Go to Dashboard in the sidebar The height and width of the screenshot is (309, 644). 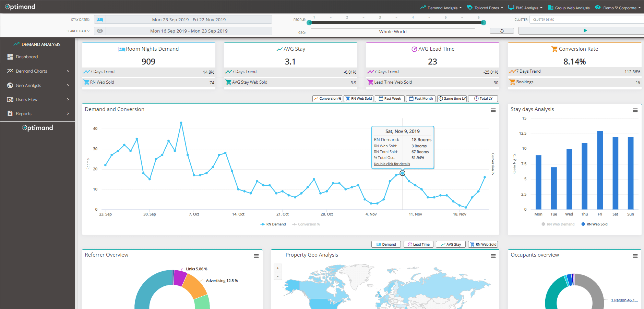pyautogui.click(x=27, y=57)
